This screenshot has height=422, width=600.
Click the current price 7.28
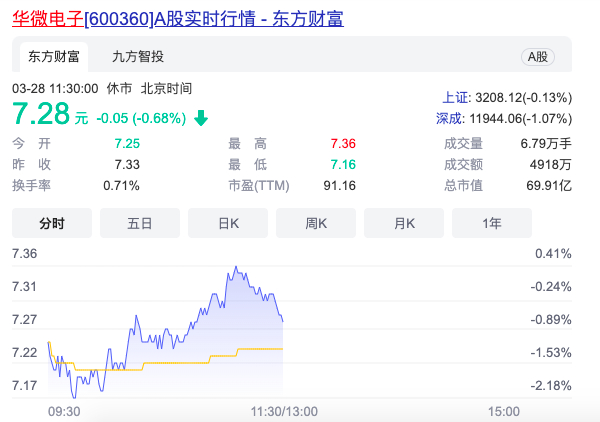(x=41, y=114)
